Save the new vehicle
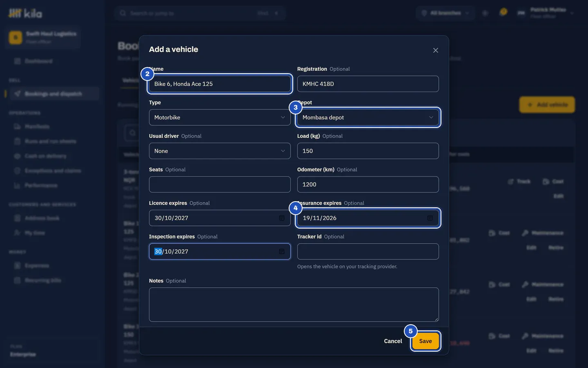 [x=425, y=341]
